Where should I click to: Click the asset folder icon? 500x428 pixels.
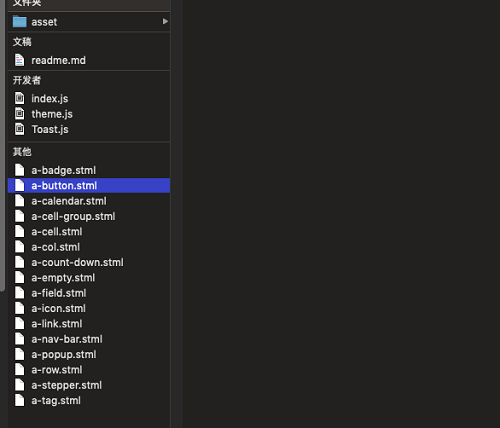[x=20, y=22]
